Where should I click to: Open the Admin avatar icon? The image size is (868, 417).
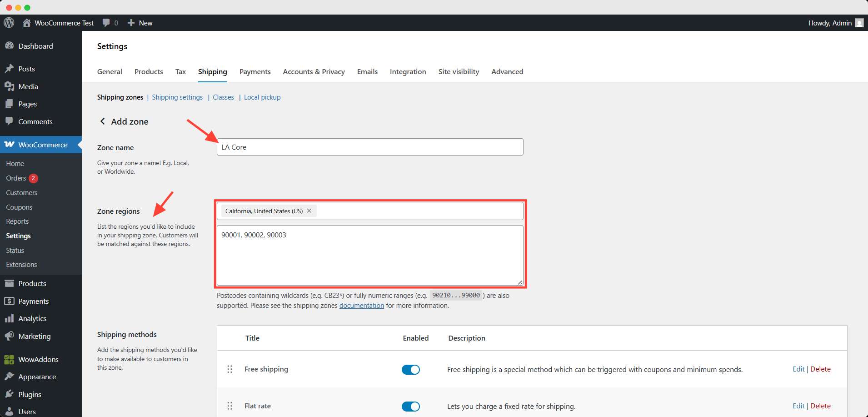point(859,23)
